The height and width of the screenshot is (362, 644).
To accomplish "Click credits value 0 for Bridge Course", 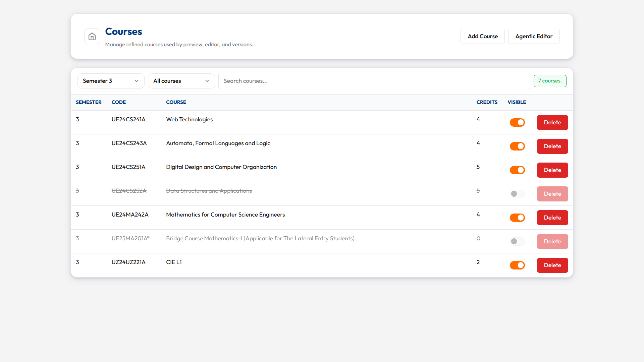I will tap(478, 238).
